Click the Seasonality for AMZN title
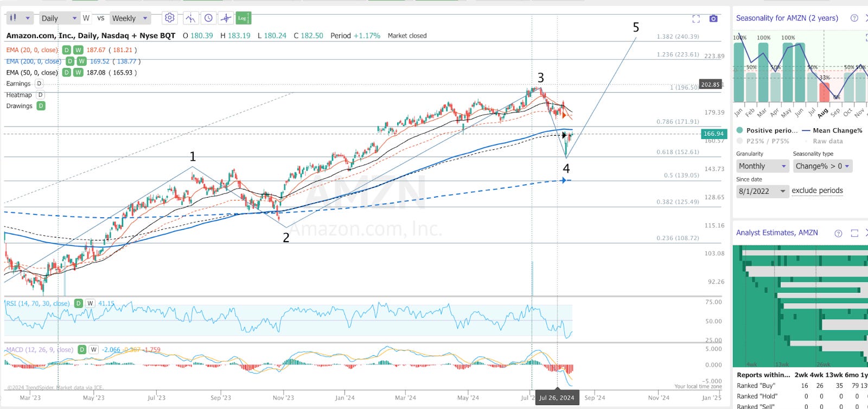Screen dimensions: 868x409 (787, 18)
